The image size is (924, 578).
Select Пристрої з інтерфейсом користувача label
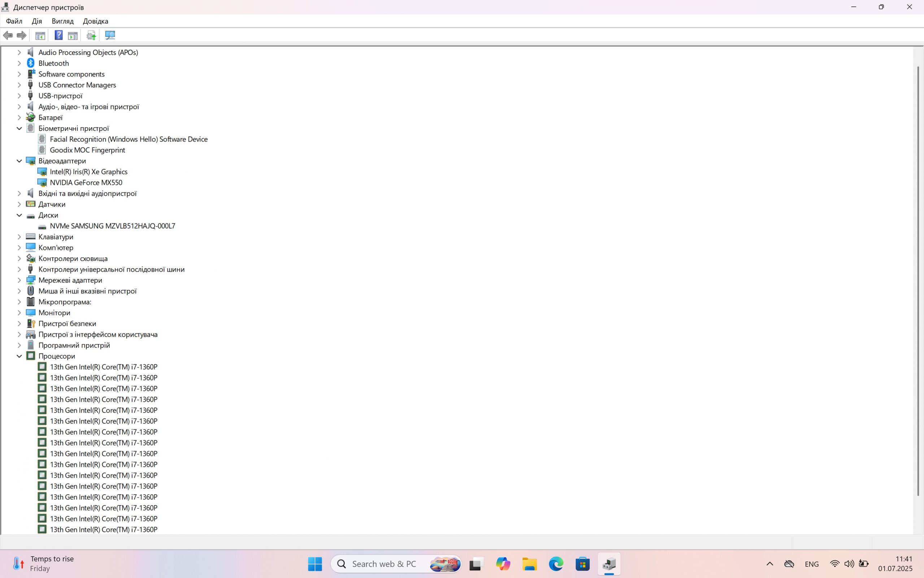pos(98,335)
